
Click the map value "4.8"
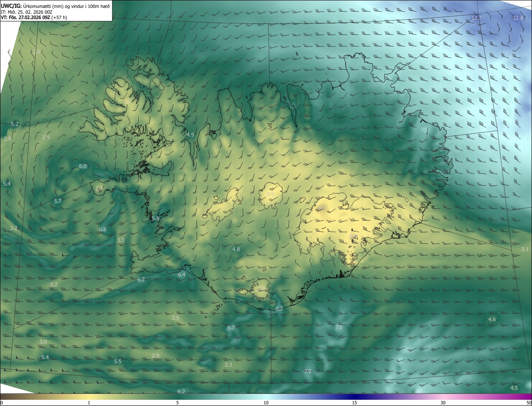[x=236, y=249]
